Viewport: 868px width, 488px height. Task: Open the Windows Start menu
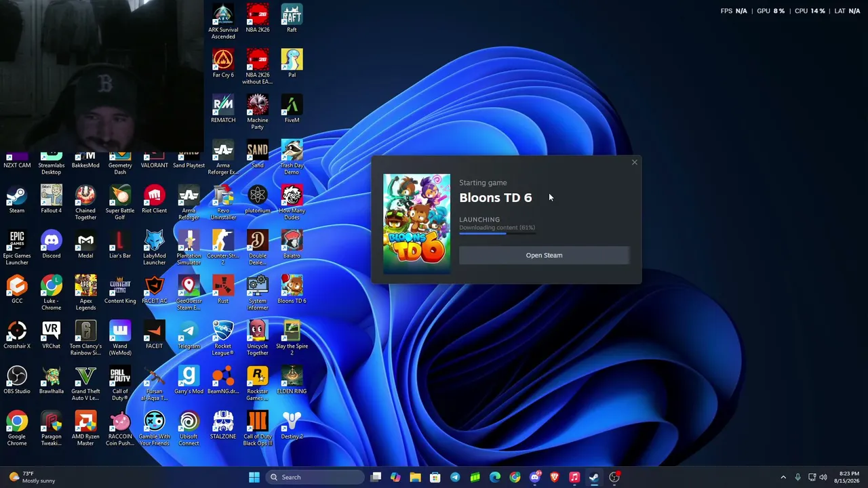(254, 477)
